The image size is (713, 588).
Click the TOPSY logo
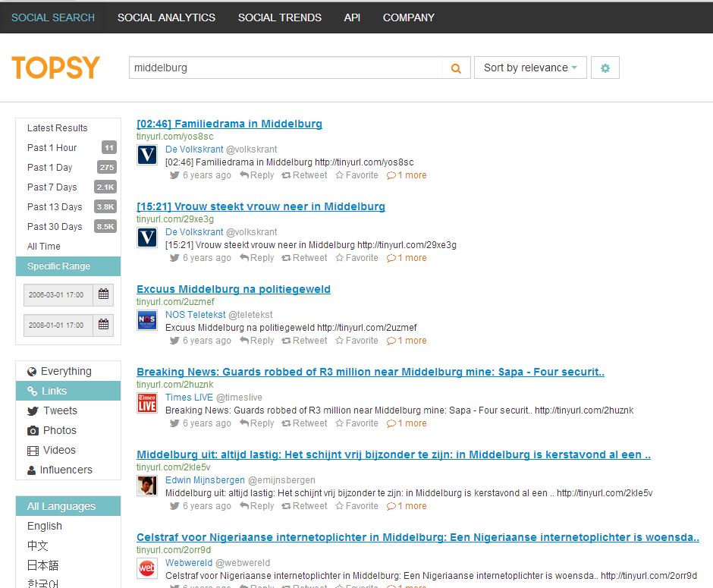click(55, 68)
